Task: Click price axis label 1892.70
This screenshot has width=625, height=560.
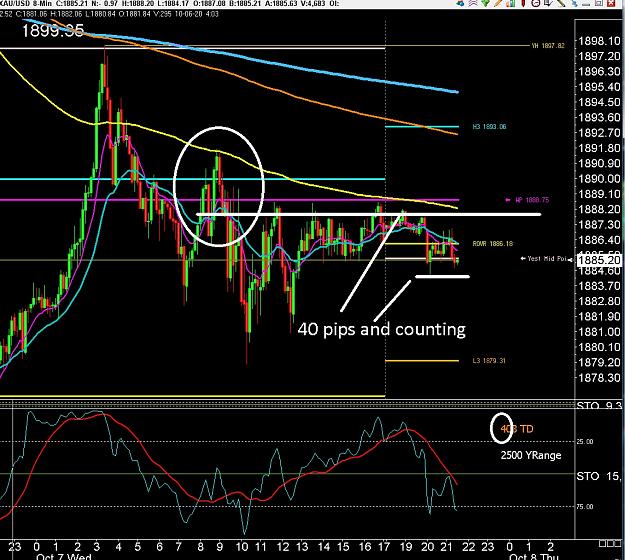Action: (x=599, y=133)
